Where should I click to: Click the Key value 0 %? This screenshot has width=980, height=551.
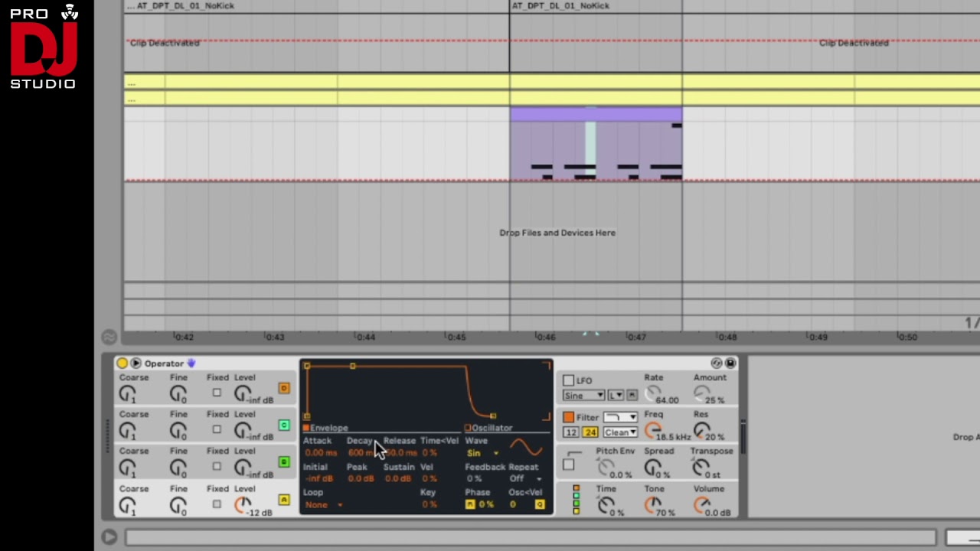pyautogui.click(x=429, y=504)
